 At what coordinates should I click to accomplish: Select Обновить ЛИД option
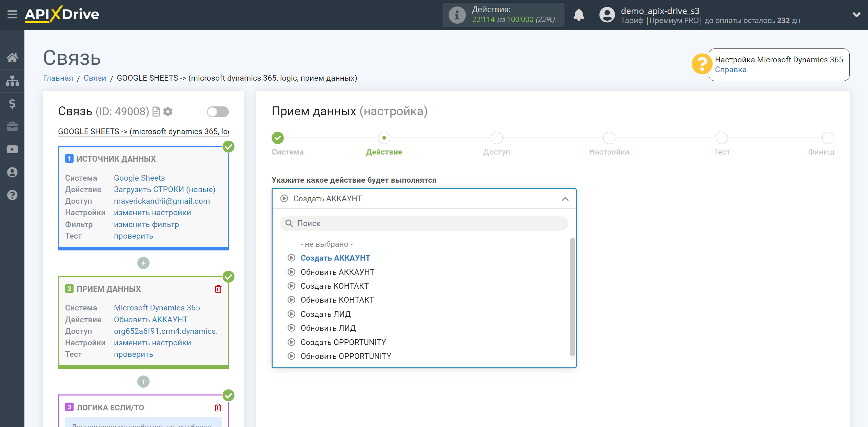click(x=328, y=328)
